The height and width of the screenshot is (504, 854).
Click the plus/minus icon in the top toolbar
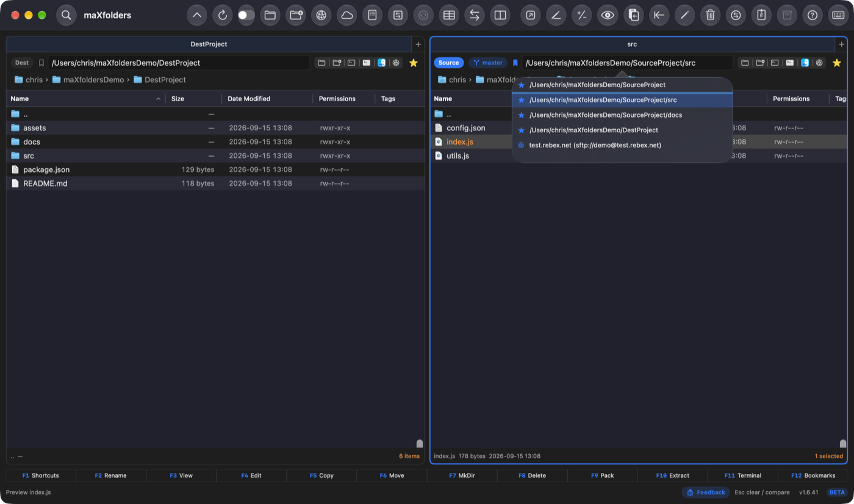[x=582, y=15]
